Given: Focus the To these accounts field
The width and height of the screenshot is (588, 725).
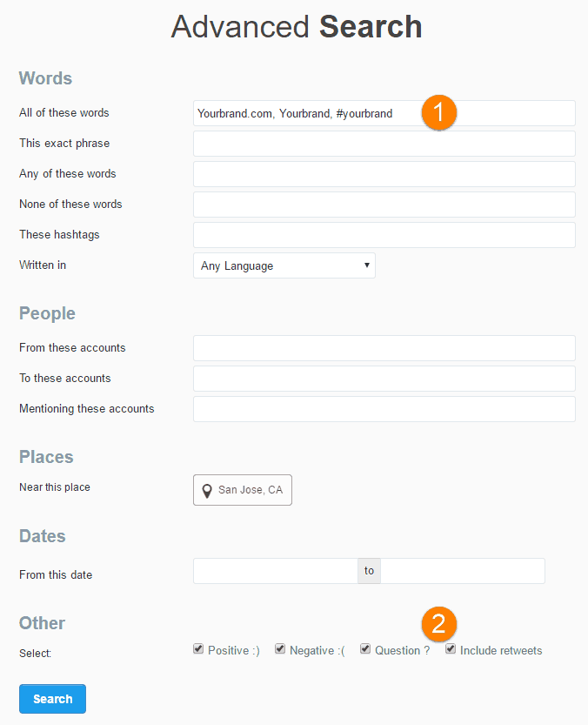Looking at the screenshot, I should click(384, 379).
